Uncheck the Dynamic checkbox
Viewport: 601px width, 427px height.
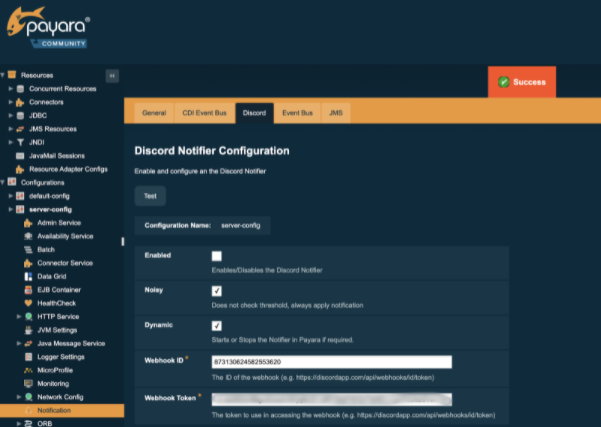click(217, 326)
